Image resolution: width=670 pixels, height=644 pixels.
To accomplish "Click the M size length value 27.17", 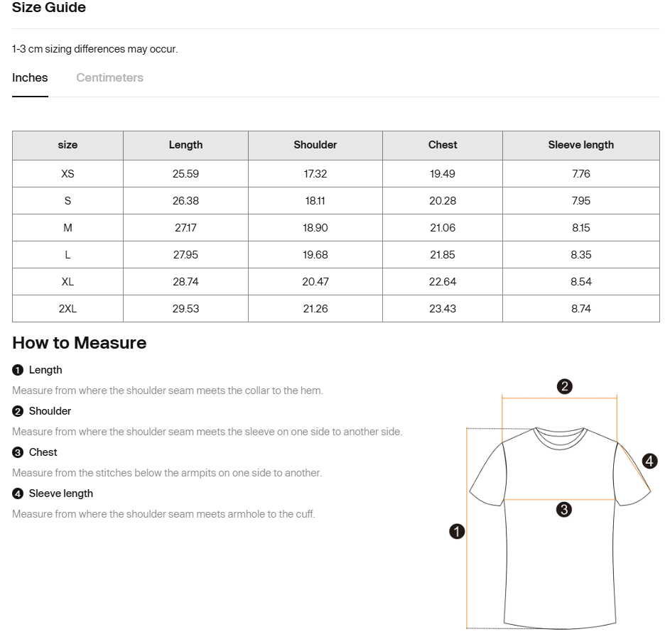I will click(185, 228).
